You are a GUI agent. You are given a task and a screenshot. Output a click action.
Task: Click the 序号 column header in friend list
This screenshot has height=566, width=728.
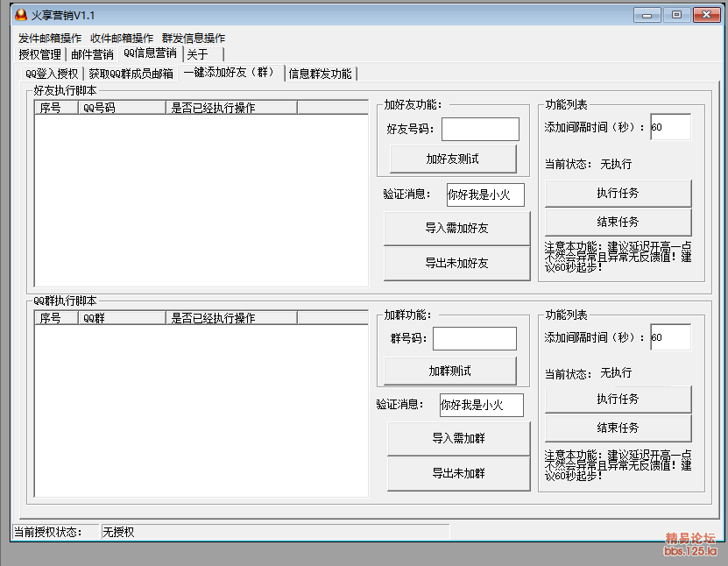tap(56, 108)
